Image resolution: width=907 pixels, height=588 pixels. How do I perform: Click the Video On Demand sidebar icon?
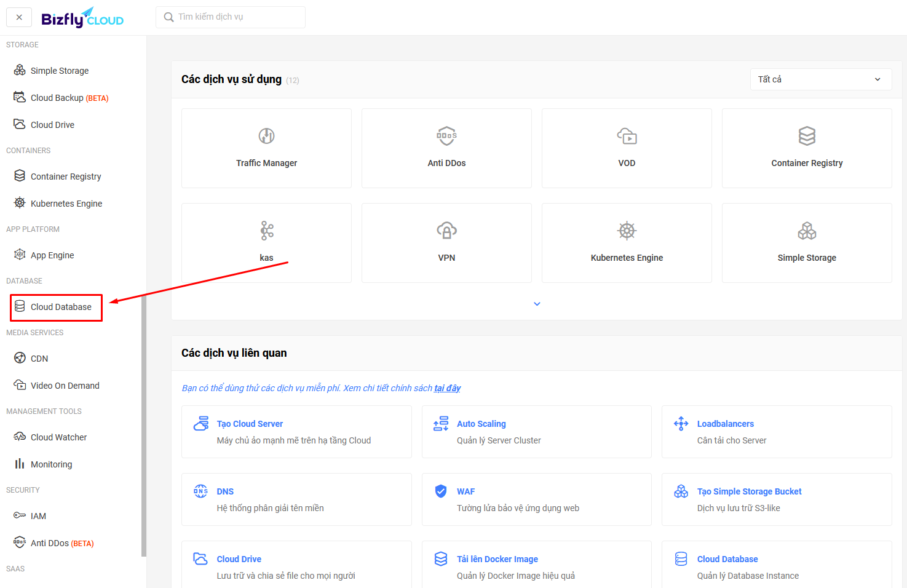click(x=20, y=385)
